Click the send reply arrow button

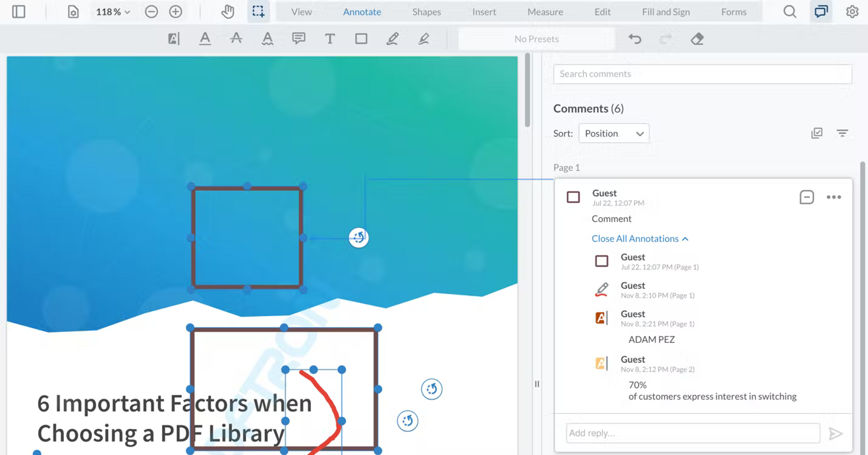836,434
